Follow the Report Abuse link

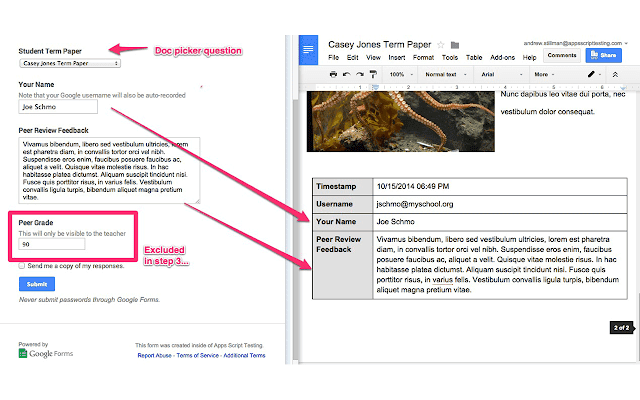tap(154, 356)
